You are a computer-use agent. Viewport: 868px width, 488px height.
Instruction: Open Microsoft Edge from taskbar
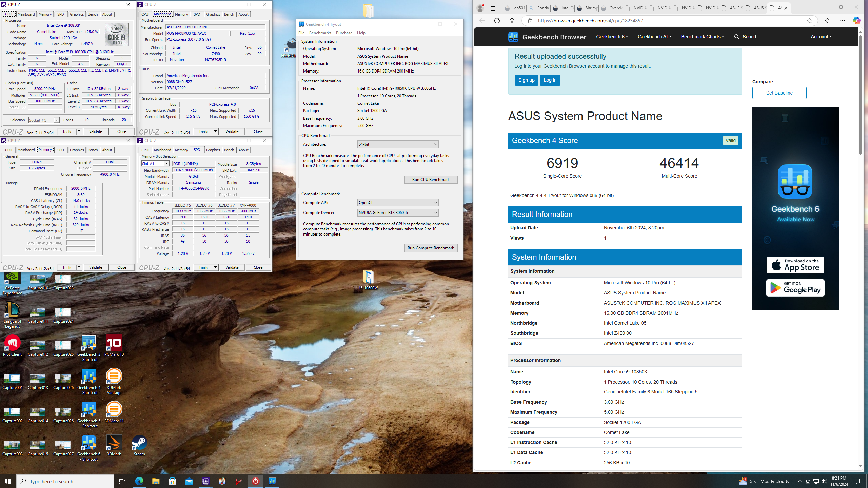pos(139,481)
